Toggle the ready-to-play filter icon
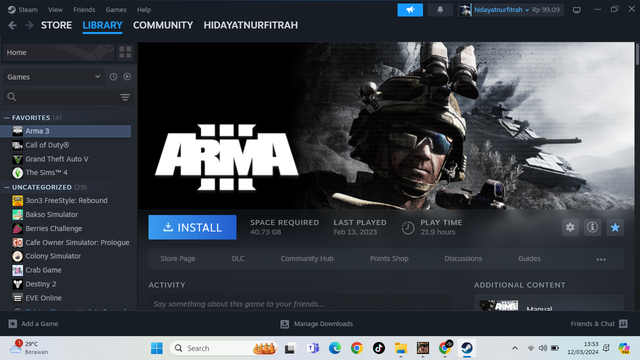 click(127, 77)
